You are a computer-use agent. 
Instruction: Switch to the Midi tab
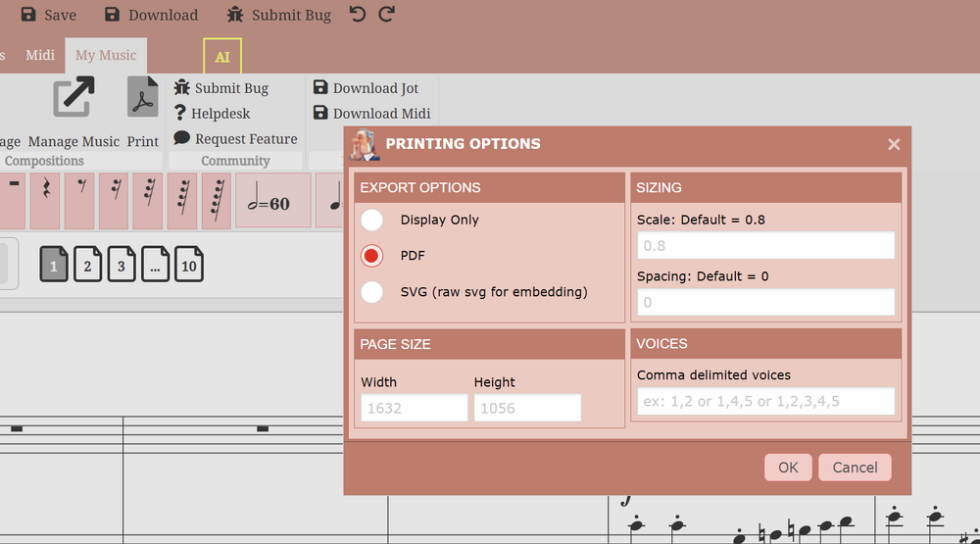[40, 55]
